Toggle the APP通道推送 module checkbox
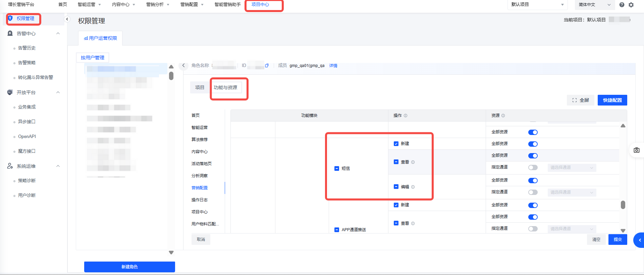This screenshot has height=275, width=644. click(337, 230)
